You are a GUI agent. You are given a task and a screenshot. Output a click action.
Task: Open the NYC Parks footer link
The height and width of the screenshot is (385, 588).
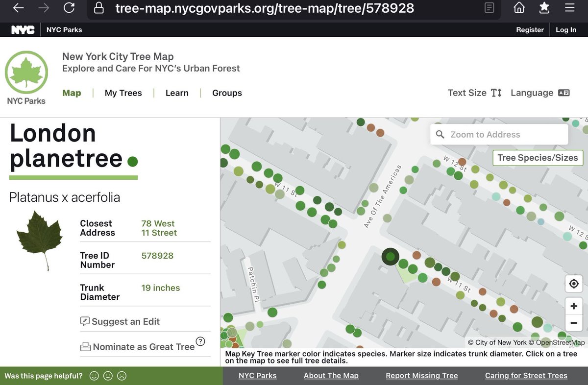click(x=258, y=376)
